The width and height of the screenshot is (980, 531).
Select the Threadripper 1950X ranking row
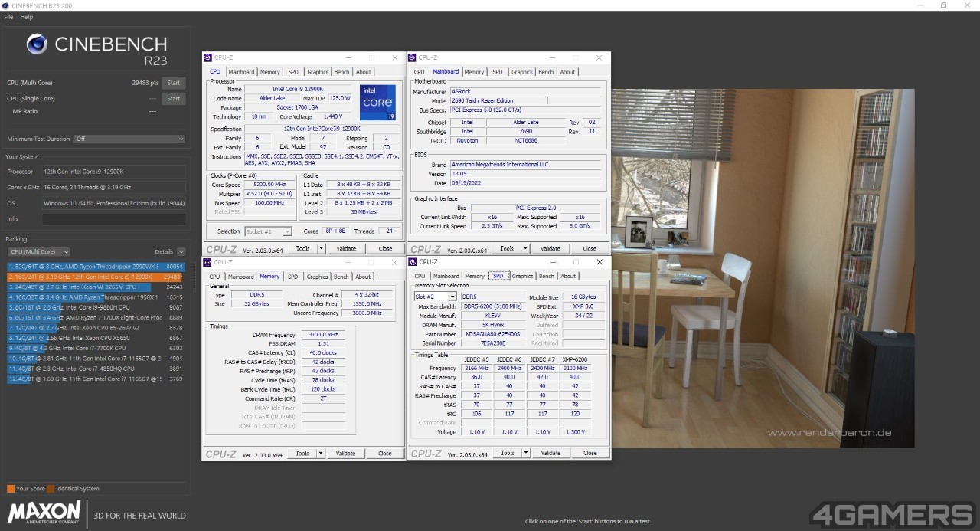point(96,297)
